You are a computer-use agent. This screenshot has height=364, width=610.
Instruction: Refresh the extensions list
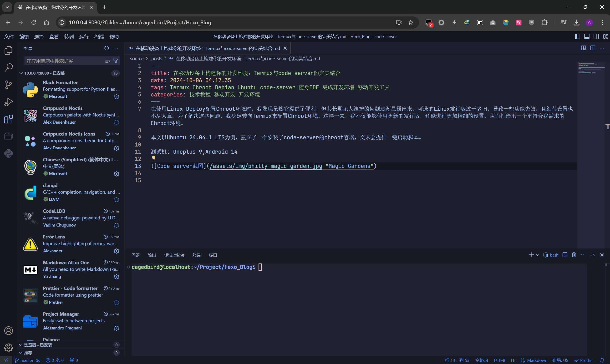(106, 48)
